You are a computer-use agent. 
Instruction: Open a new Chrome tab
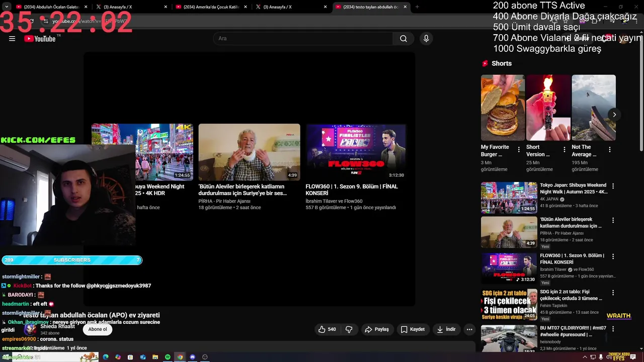tap(417, 7)
